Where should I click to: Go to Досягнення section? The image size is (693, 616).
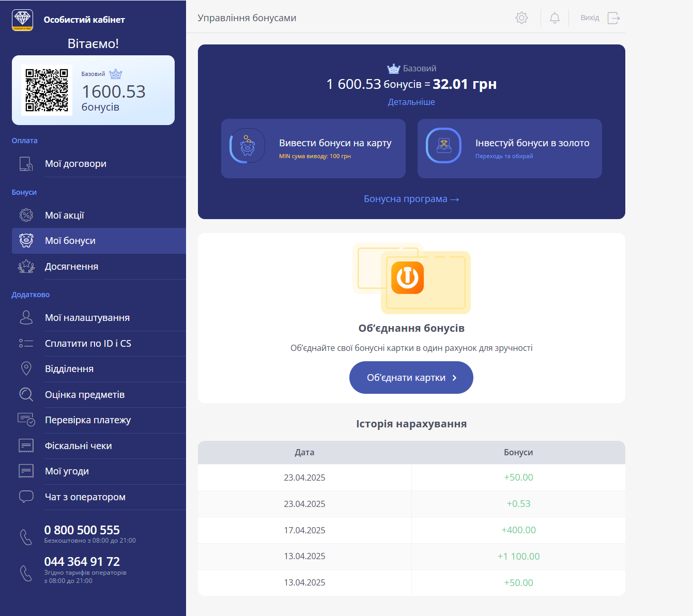(x=71, y=267)
